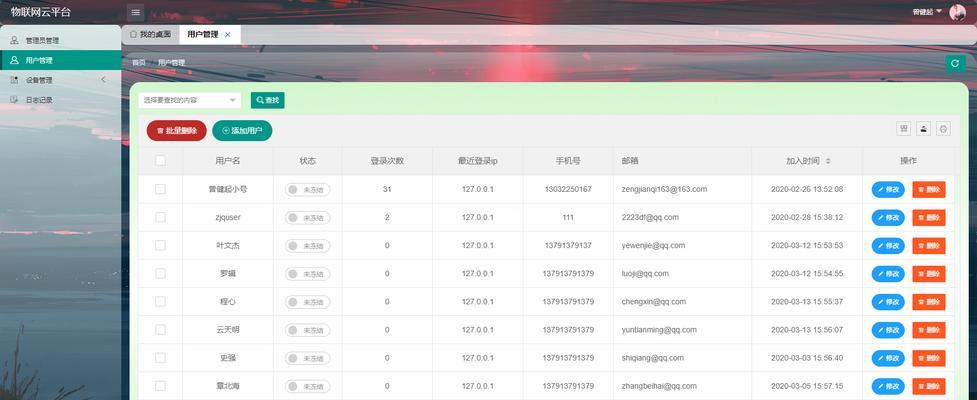Click the email zengjianqi163@163.com

[x=664, y=189]
